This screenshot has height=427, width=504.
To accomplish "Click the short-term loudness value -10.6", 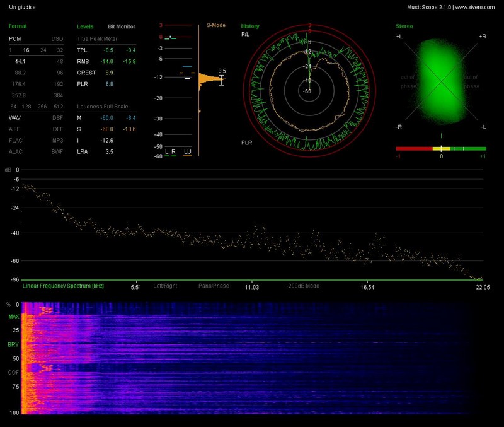I will tap(129, 129).
